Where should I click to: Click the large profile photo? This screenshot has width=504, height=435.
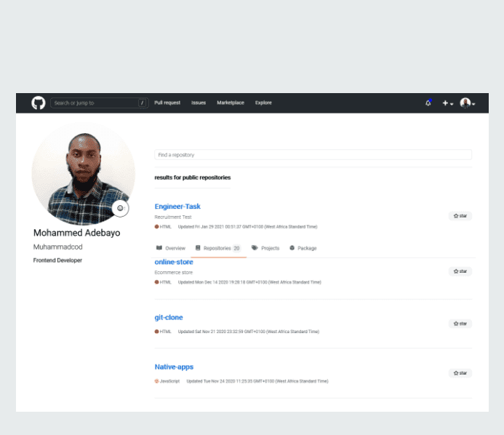83,174
